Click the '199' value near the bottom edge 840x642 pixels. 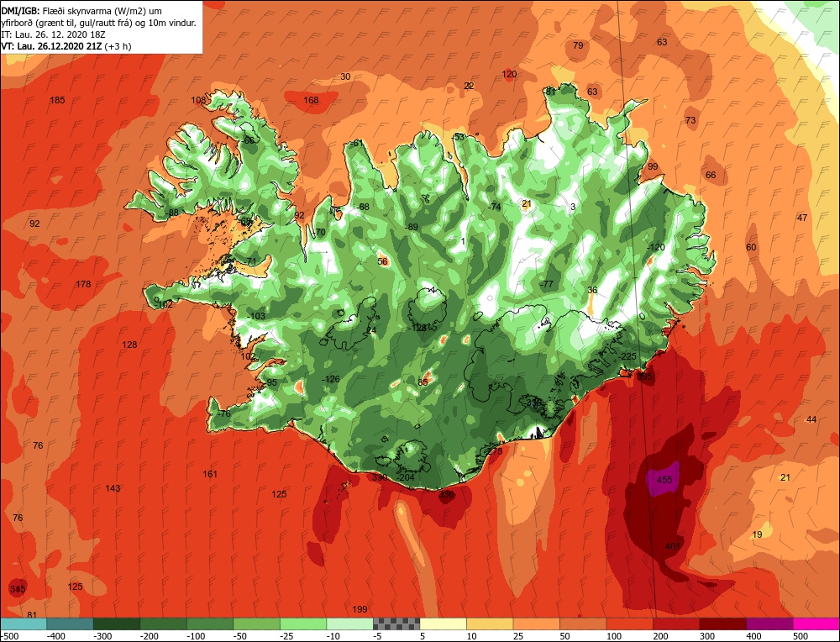(360, 608)
